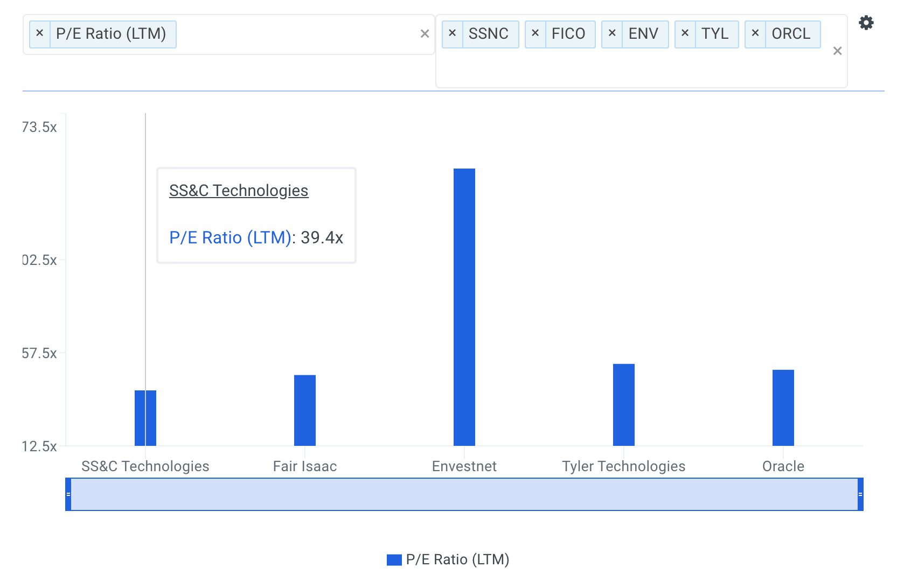904x588 pixels.
Task: Click the SS&C Technologies axis label
Action: point(145,466)
